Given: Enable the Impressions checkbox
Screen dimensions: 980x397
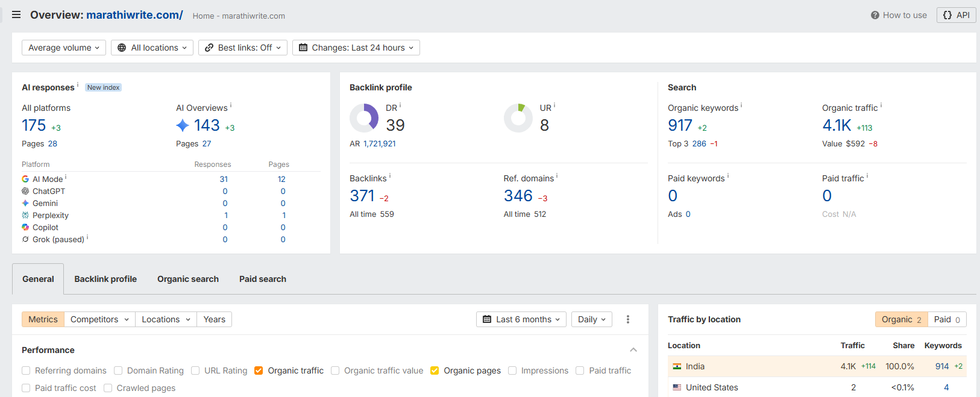Looking at the screenshot, I should click(512, 370).
